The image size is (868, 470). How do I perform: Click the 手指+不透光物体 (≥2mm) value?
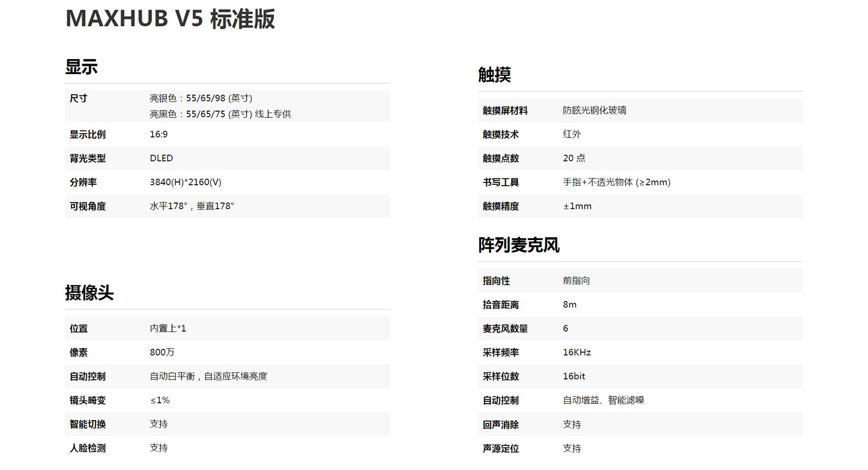point(617,182)
